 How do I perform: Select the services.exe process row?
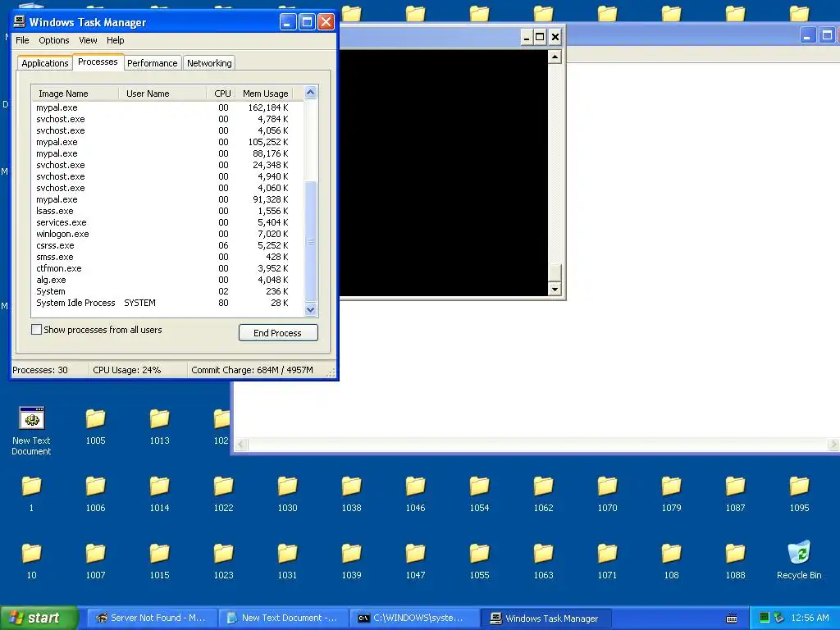click(167, 222)
